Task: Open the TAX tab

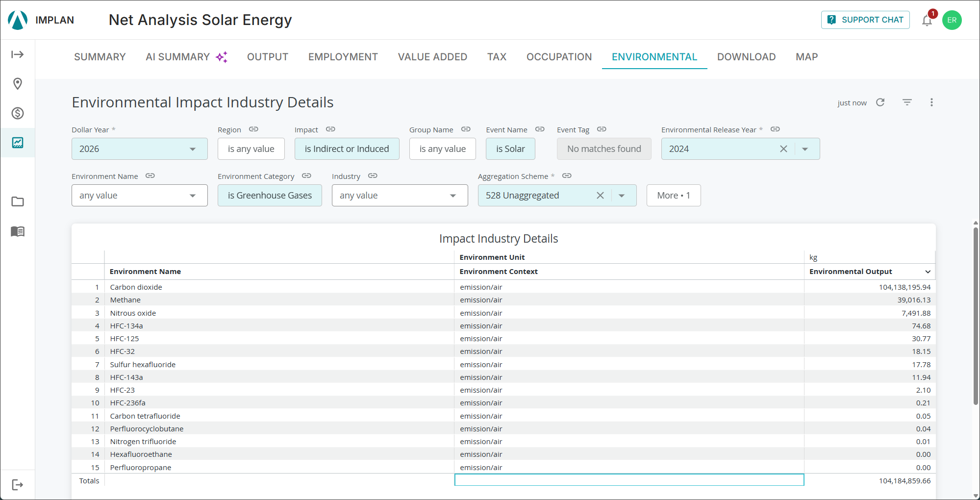Action: click(x=497, y=57)
